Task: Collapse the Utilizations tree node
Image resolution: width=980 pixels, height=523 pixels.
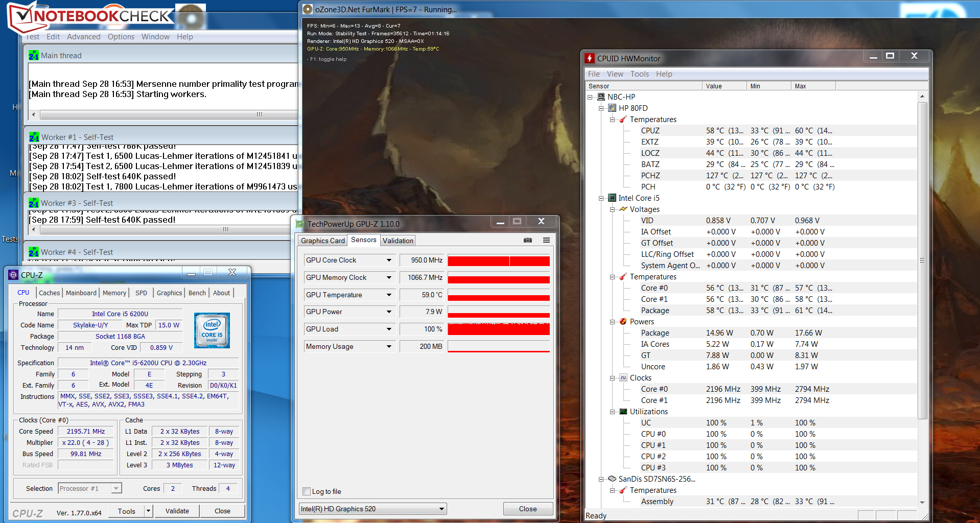Action: (613, 412)
